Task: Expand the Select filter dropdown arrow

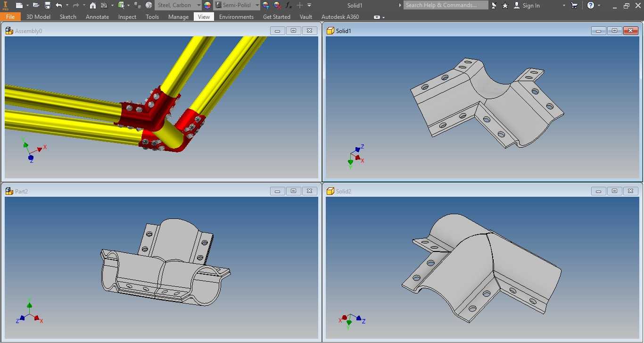Action: [x=128, y=5]
